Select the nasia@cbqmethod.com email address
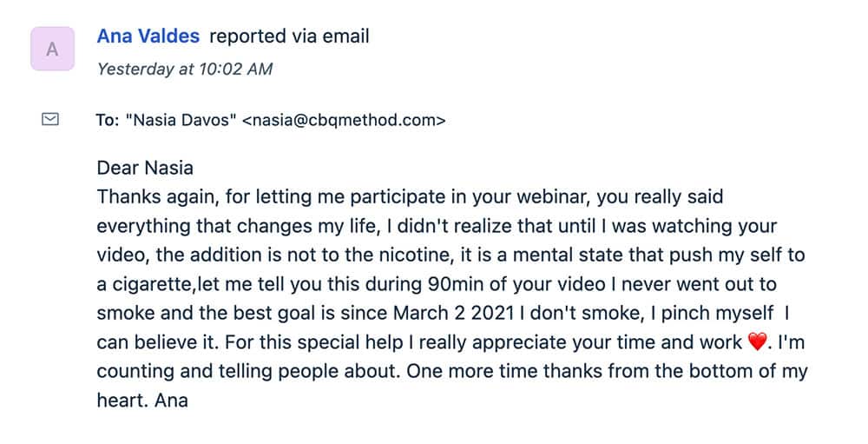Image resolution: width=868 pixels, height=444 pixels. 343,121
